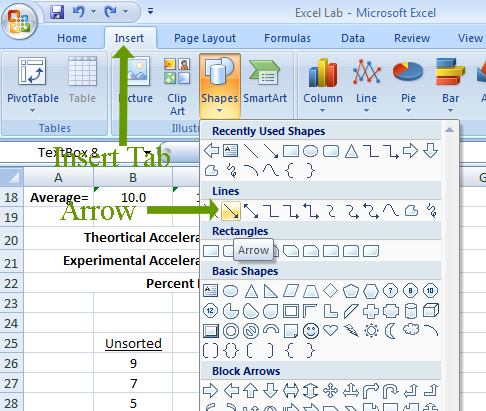Select column B header

click(133, 177)
